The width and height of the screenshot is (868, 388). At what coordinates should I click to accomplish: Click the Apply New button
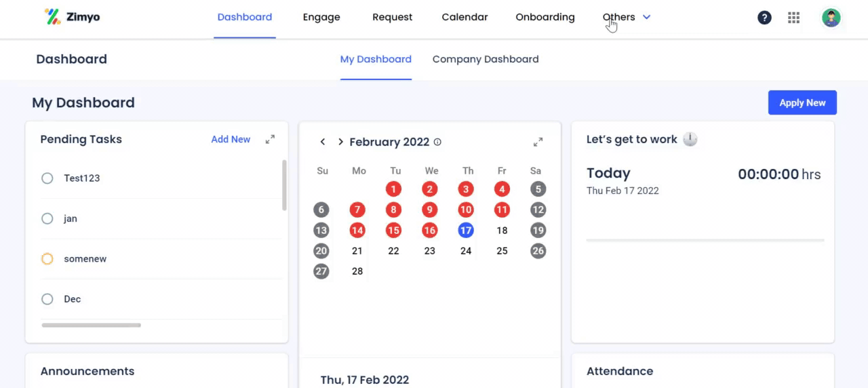802,102
